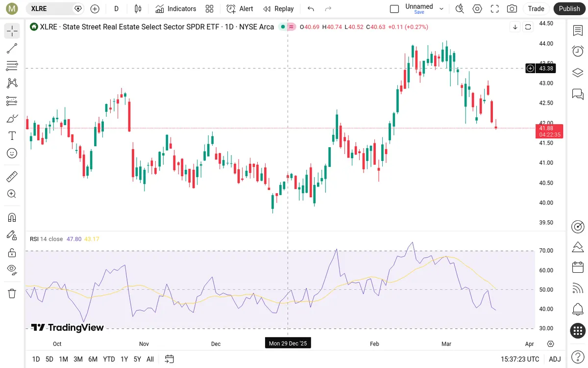Expand the layout dropdown chevron

(441, 9)
